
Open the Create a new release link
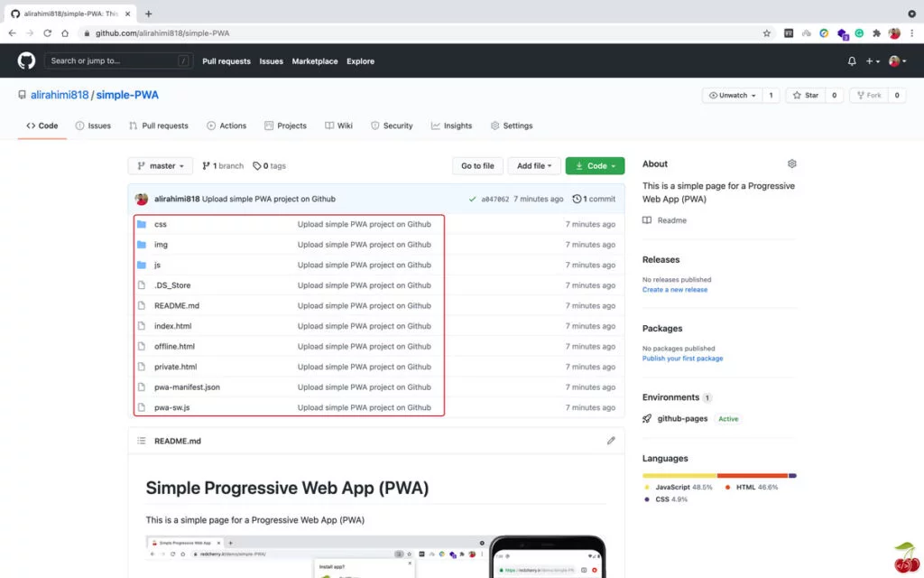675,290
